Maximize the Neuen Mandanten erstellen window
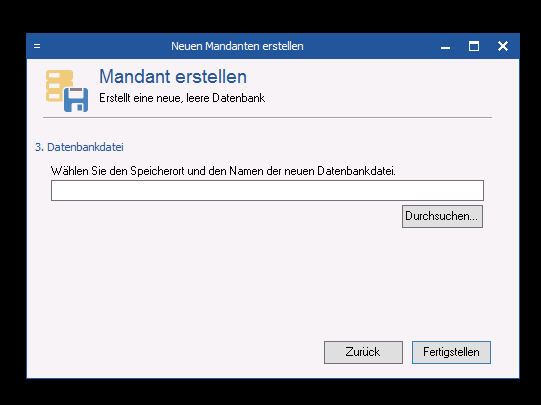541x405 pixels. [474, 46]
